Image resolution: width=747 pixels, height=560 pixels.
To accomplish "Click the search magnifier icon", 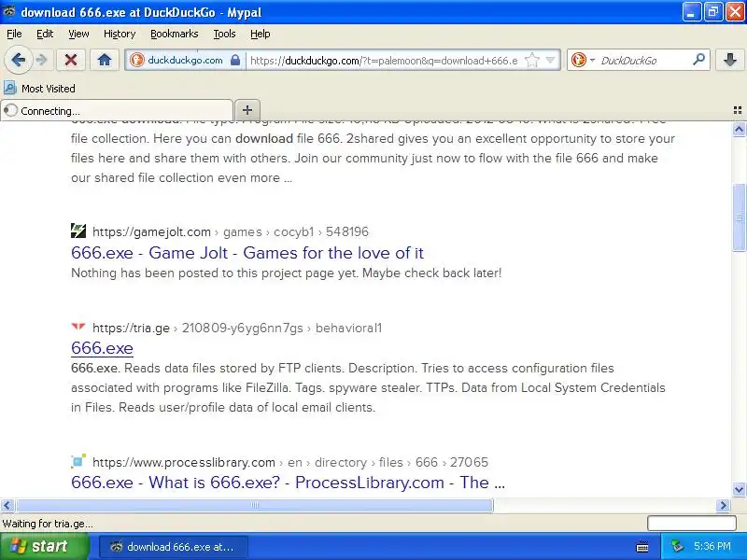I will pyautogui.click(x=698, y=60).
